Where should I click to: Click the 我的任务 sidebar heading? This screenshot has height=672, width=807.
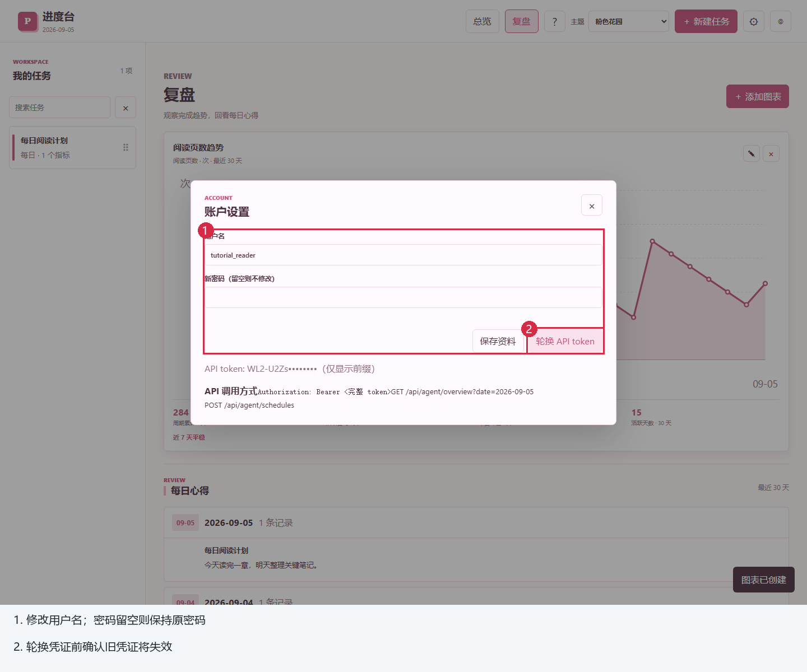click(32, 76)
